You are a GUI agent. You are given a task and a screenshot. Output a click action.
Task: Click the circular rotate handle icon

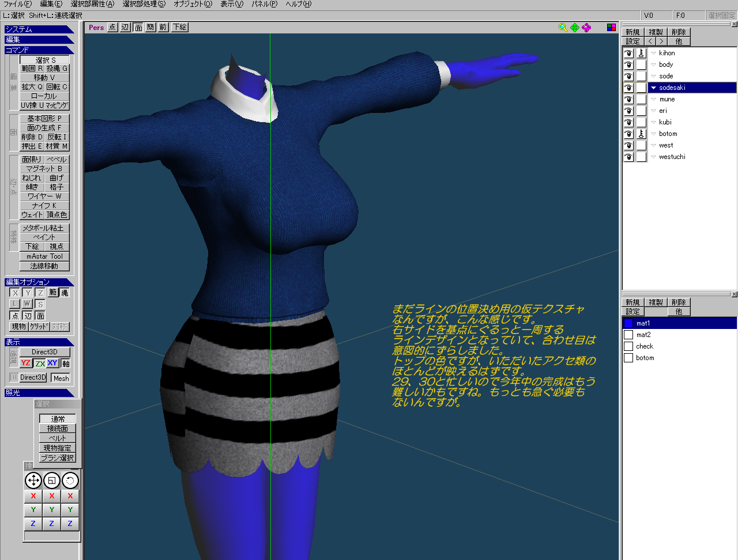70,480
